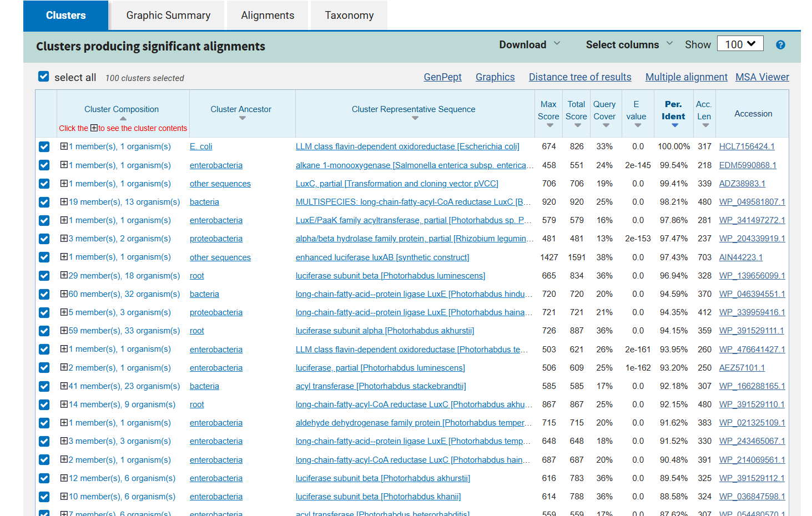
Task: Switch to the Graphic Summary tab
Action: click(168, 15)
